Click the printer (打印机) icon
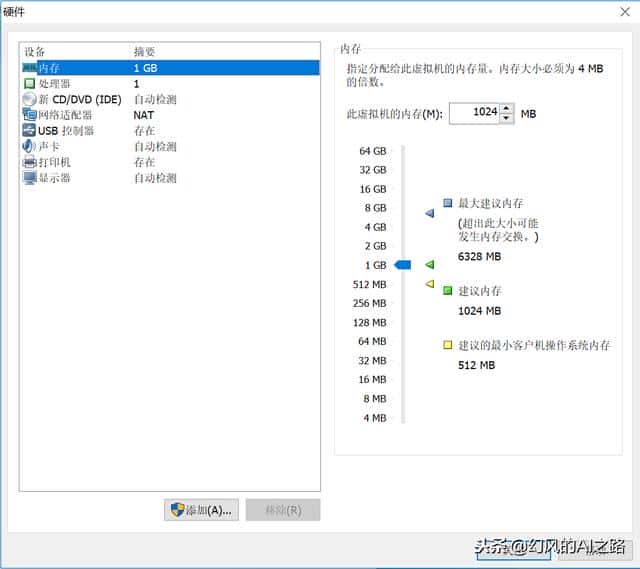This screenshot has width=640, height=569. coord(29,162)
